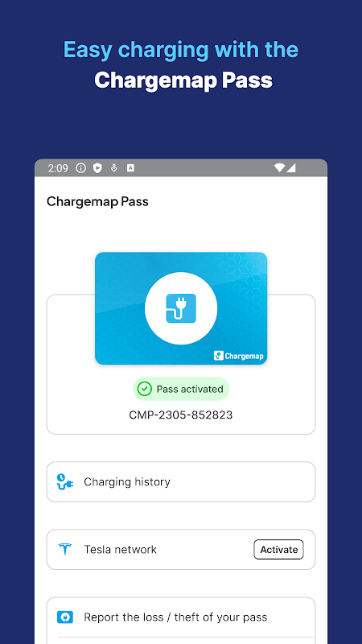Open the Tesla network row
This screenshot has height=644, width=362.
point(181,550)
